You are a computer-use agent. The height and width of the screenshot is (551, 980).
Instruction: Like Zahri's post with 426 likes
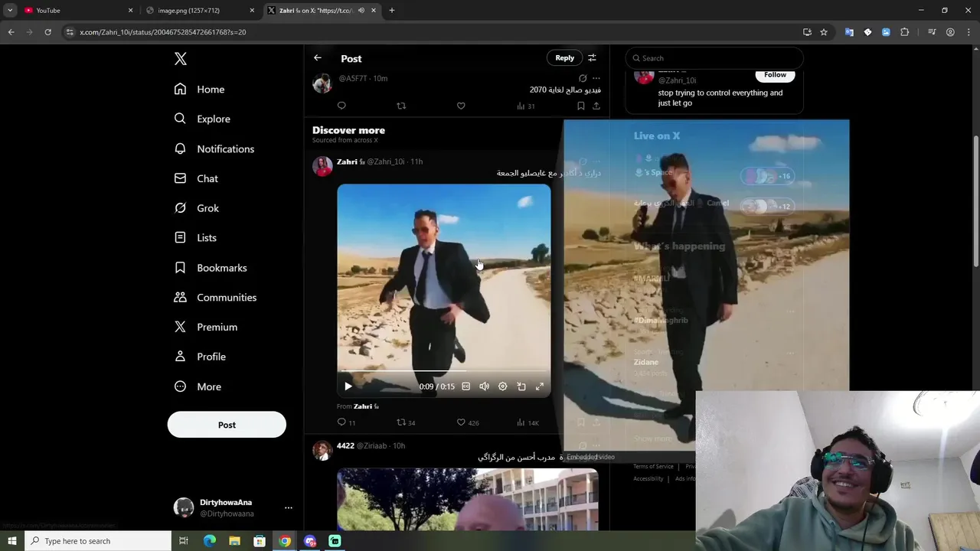click(467, 422)
